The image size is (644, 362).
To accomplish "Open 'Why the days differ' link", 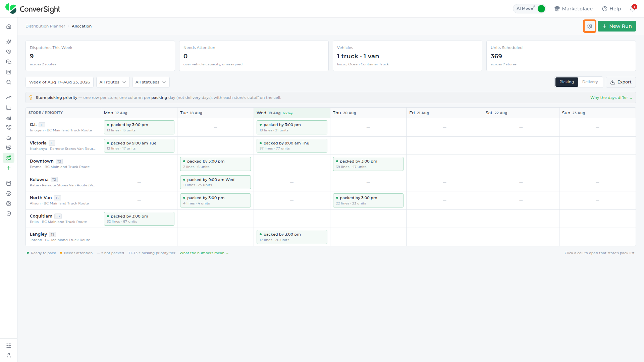I will 611,98.
